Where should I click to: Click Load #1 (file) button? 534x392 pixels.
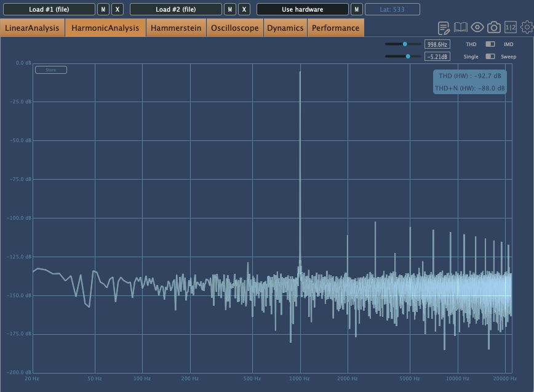pos(49,9)
